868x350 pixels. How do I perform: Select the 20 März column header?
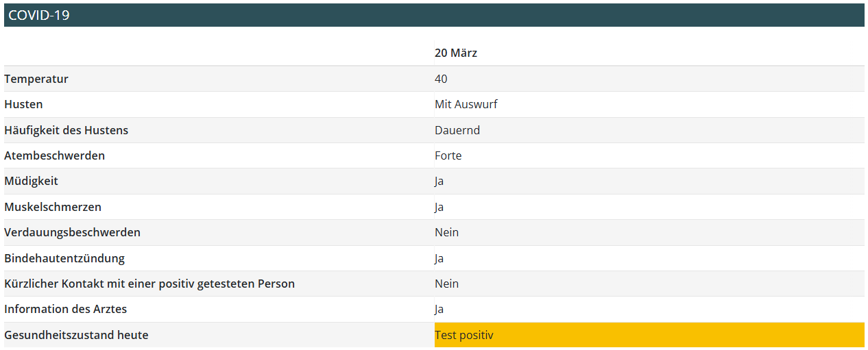pyautogui.click(x=456, y=53)
